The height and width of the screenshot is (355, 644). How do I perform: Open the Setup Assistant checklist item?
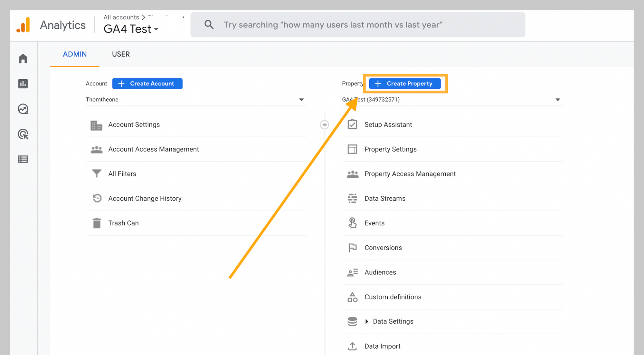click(388, 124)
